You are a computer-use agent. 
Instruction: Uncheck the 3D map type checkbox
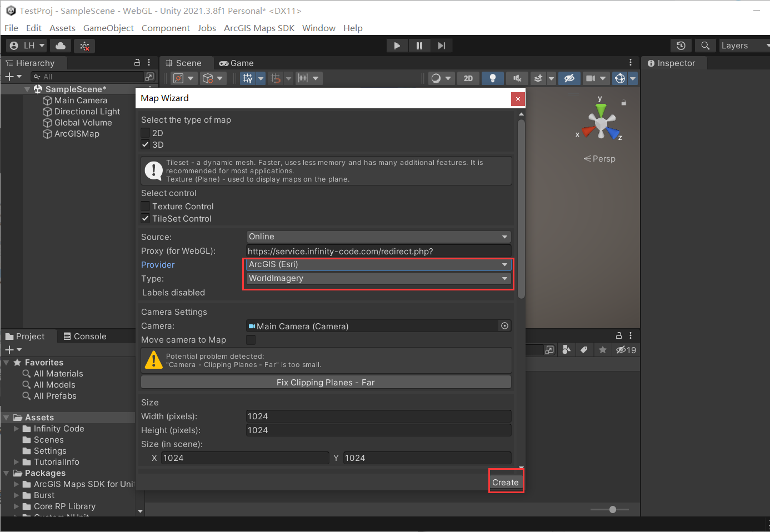pyautogui.click(x=146, y=144)
